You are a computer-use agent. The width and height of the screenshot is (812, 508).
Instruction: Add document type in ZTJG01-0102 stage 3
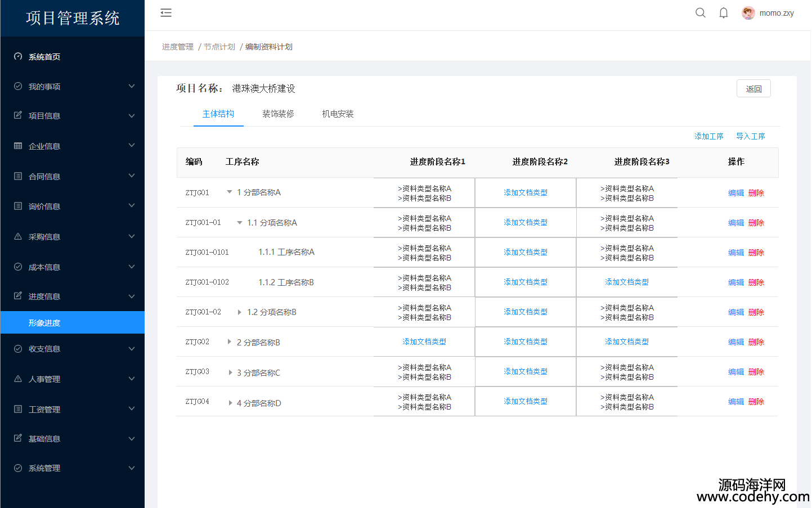click(x=627, y=282)
